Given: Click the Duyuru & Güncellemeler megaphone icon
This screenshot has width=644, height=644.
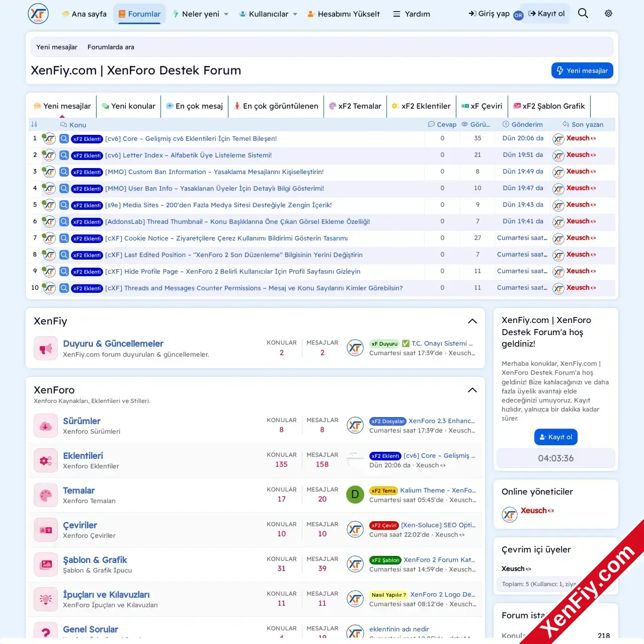Looking at the screenshot, I should [x=46, y=348].
